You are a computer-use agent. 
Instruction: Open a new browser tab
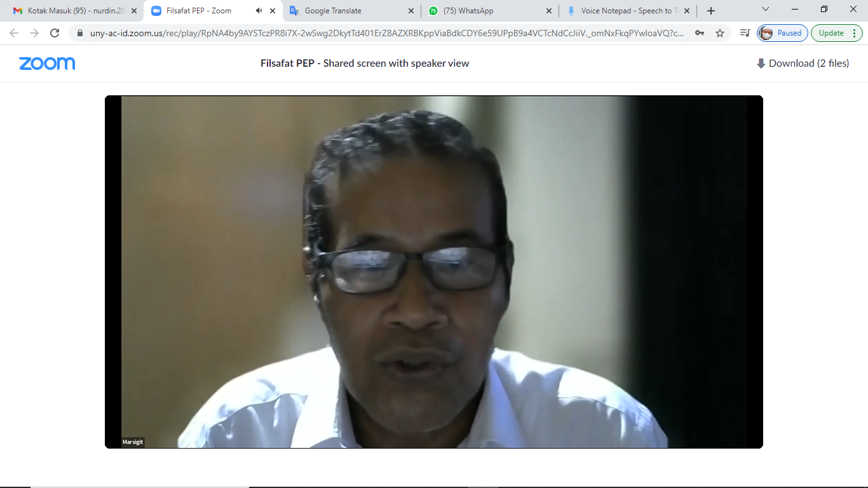point(711,11)
